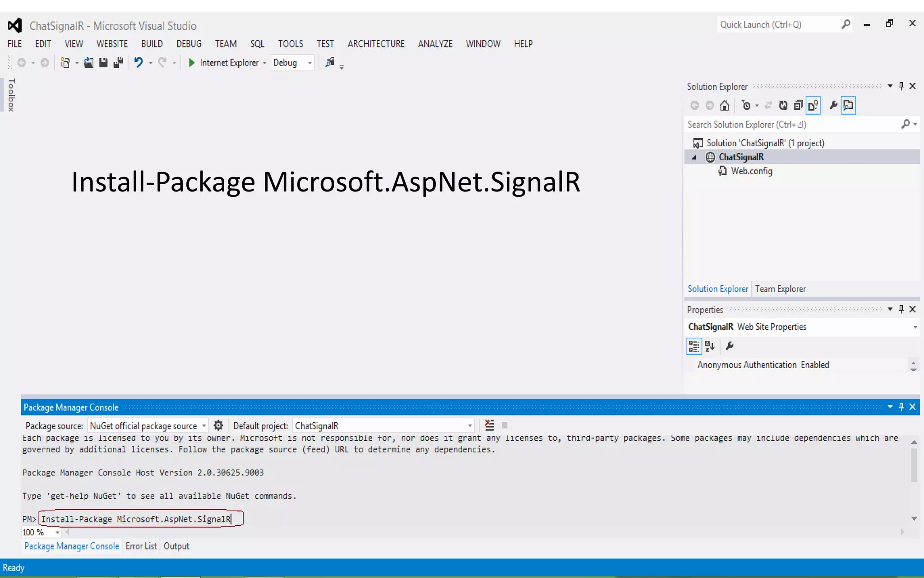Open Package Manager Console settings gear
This screenshot has width=924, height=578.
[x=218, y=425]
